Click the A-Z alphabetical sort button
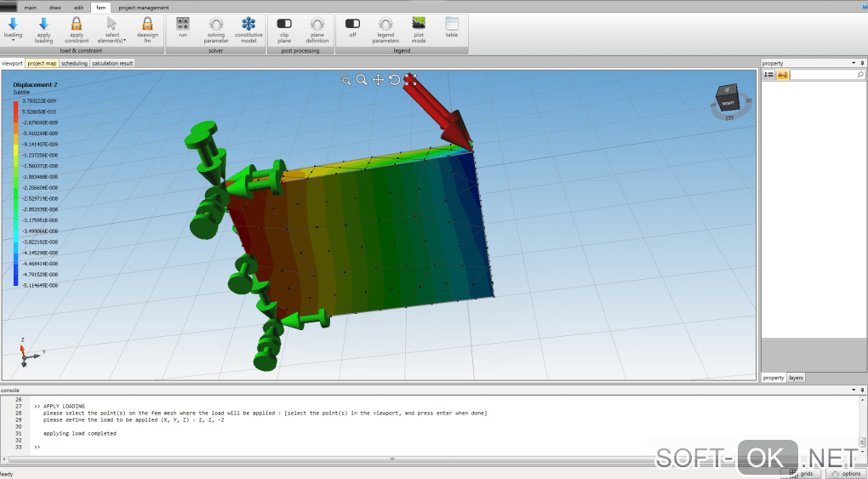The image size is (868, 479). click(x=782, y=75)
